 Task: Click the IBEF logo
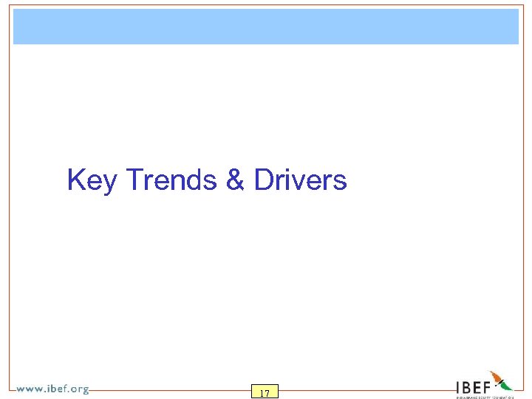pos(485,385)
